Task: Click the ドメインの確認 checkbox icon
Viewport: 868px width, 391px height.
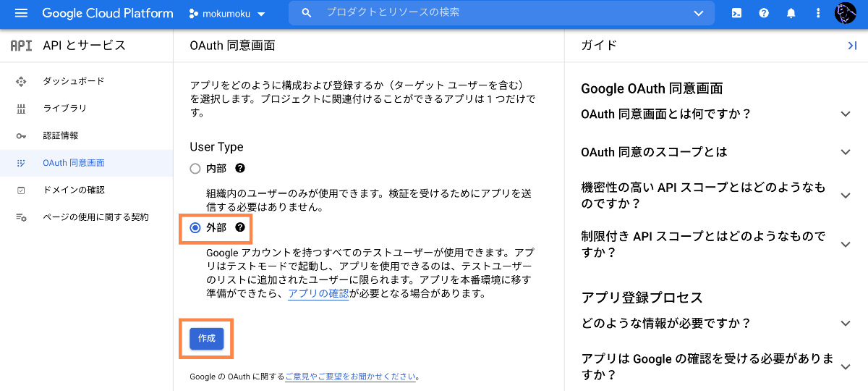Action: (x=21, y=190)
